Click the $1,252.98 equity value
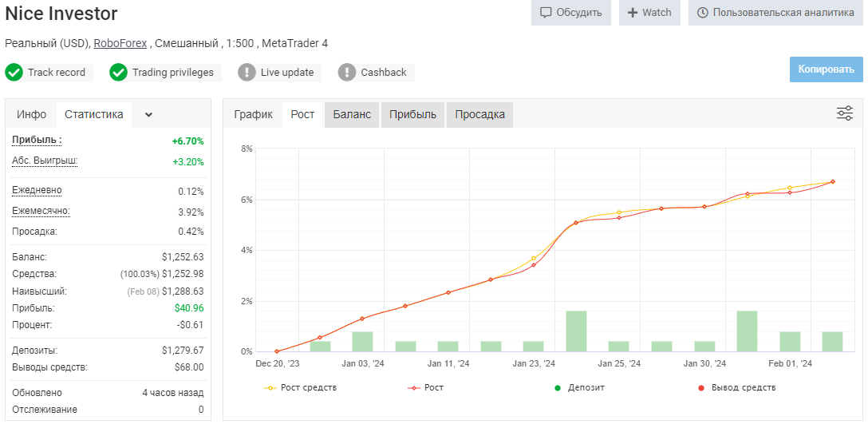Screen dimensions: 868x436 [183, 274]
